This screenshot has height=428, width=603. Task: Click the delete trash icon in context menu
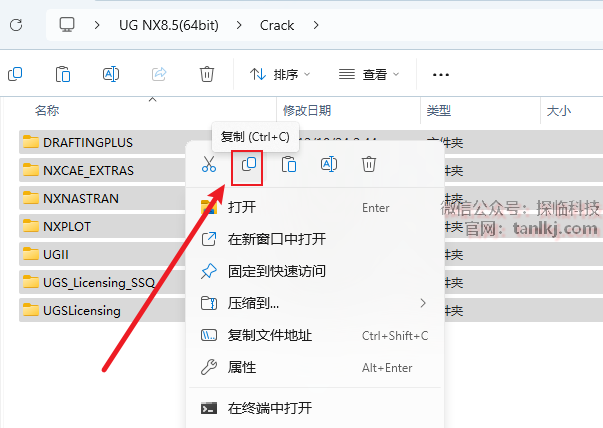[368, 164]
